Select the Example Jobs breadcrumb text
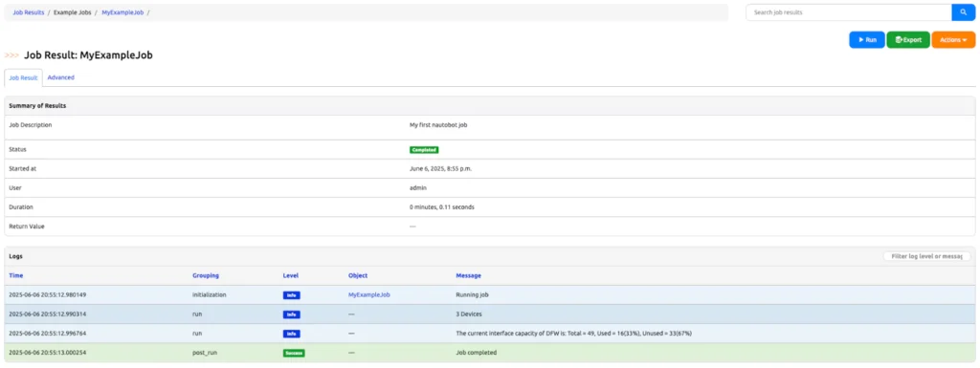980x368 pixels. pyautogui.click(x=73, y=11)
